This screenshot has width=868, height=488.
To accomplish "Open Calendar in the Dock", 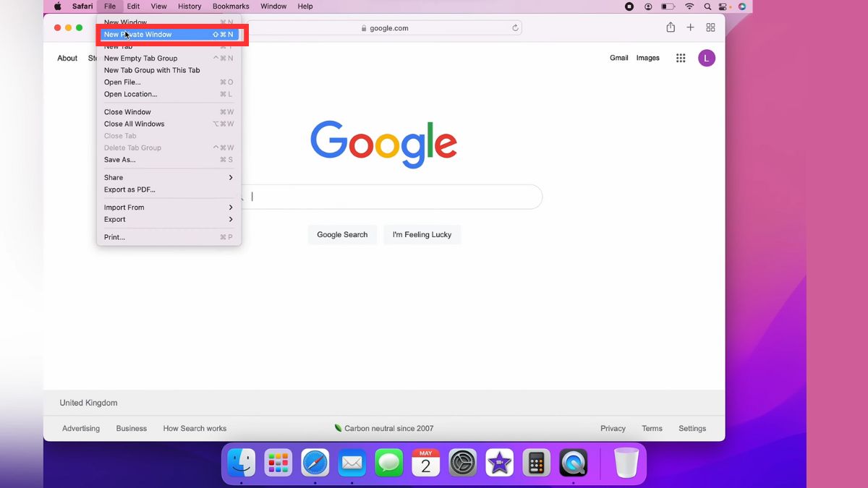I will tap(426, 463).
